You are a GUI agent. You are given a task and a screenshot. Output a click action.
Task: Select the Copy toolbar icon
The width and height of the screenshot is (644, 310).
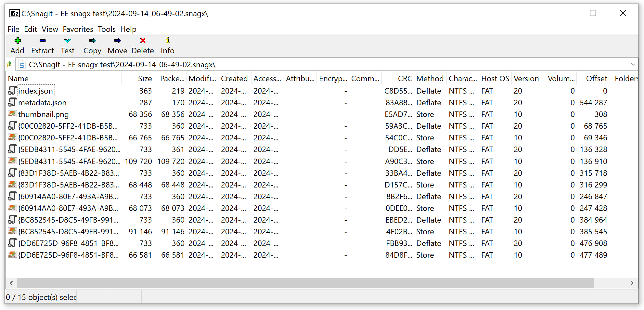pyautogui.click(x=92, y=45)
